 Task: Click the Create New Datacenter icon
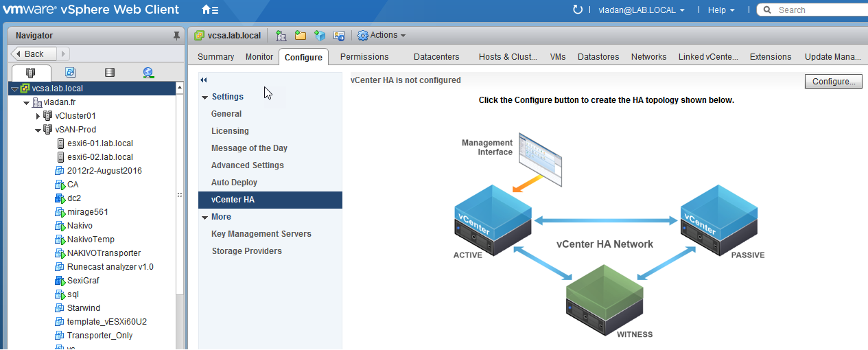[x=281, y=36]
